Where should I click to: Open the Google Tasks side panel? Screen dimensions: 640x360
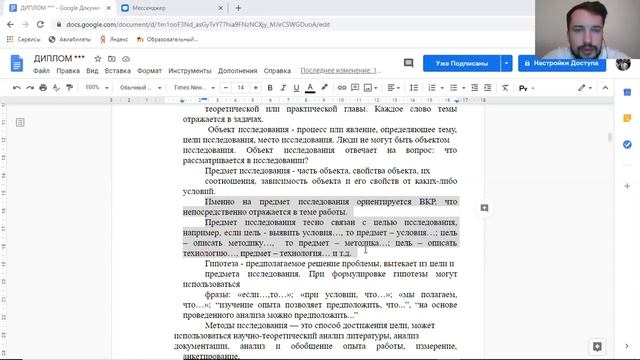pos(627,144)
